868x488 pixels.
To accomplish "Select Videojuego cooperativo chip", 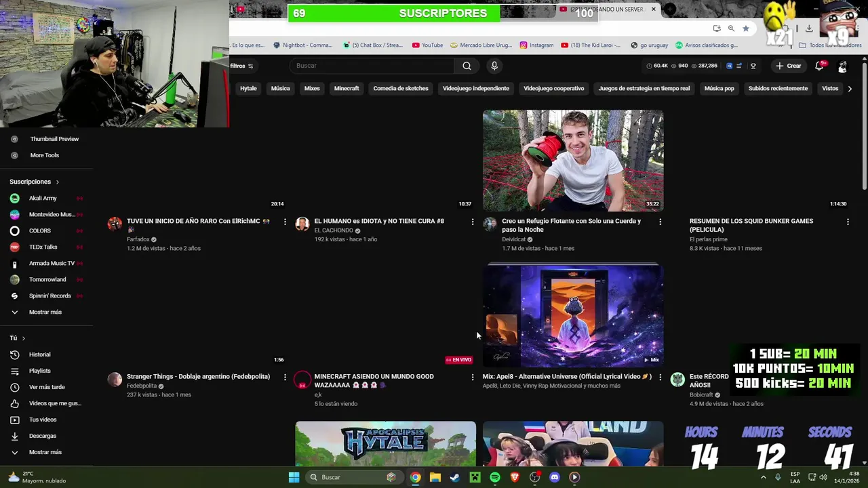I will coord(554,88).
